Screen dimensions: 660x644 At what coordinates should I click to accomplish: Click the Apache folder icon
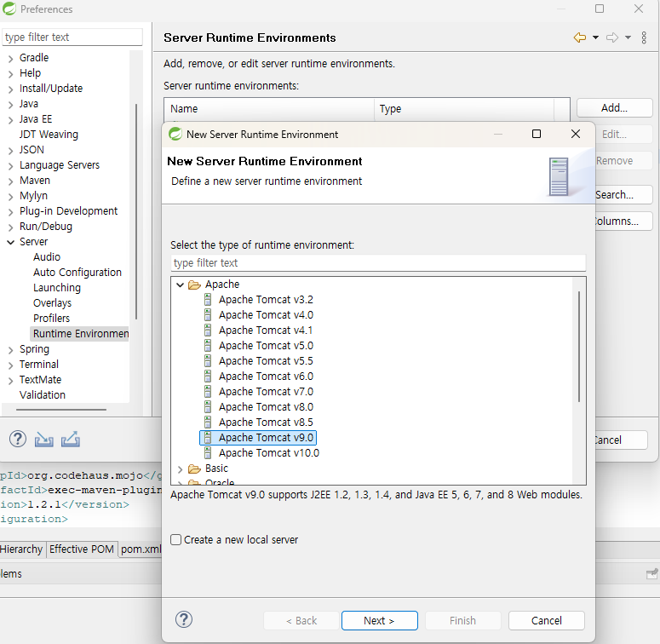tap(194, 285)
